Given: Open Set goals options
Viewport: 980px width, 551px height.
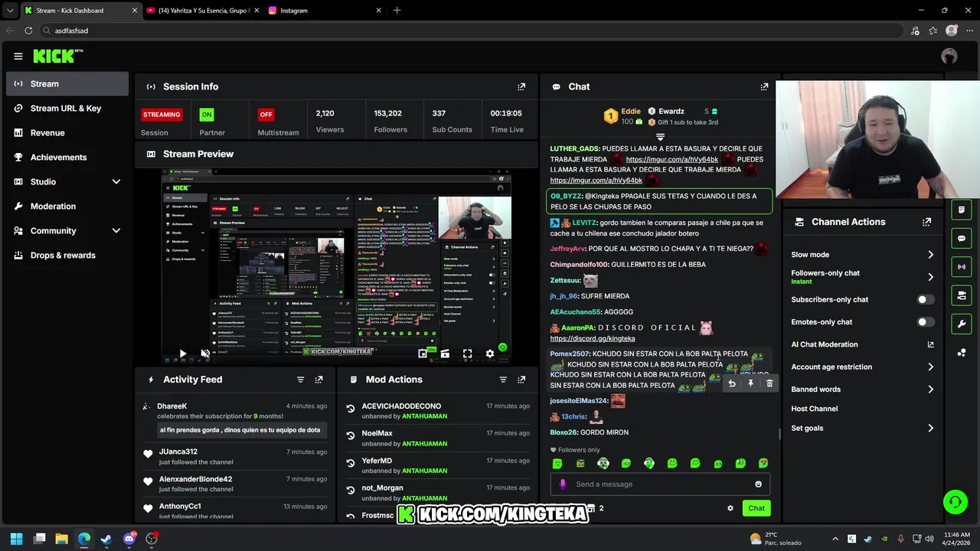Looking at the screenshot, I should coord(863,429).
